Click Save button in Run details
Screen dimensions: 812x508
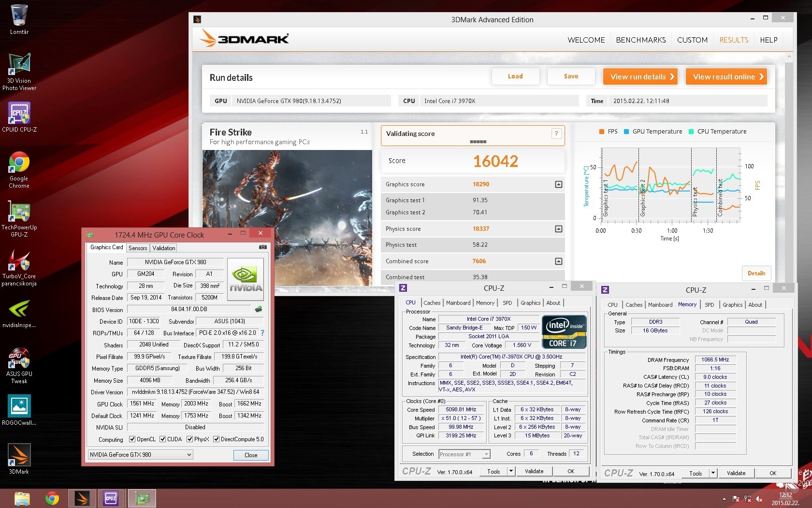(x=571, y=76)
